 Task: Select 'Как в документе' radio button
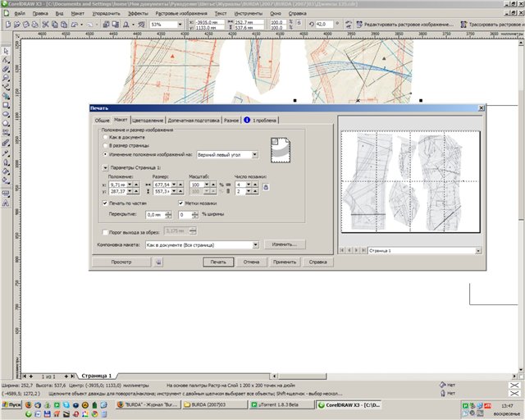click(x=105, y=137)
